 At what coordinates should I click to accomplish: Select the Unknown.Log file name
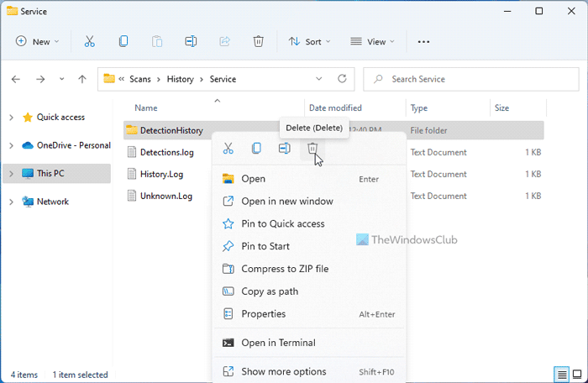pos(166,196)
